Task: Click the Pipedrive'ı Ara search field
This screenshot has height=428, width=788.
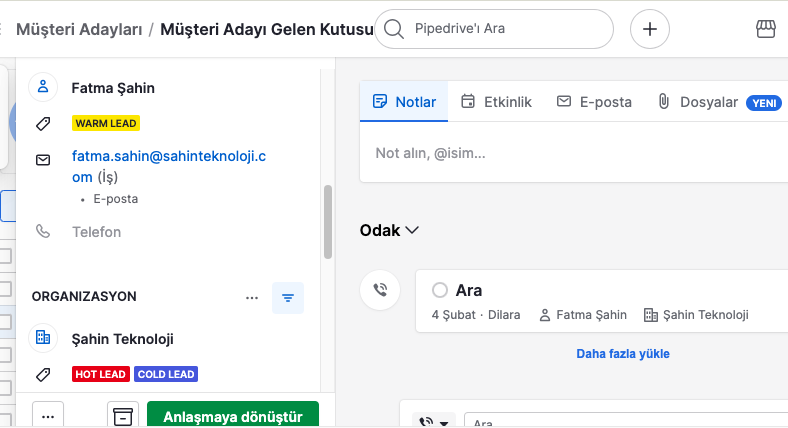Action: pos(494,29)
